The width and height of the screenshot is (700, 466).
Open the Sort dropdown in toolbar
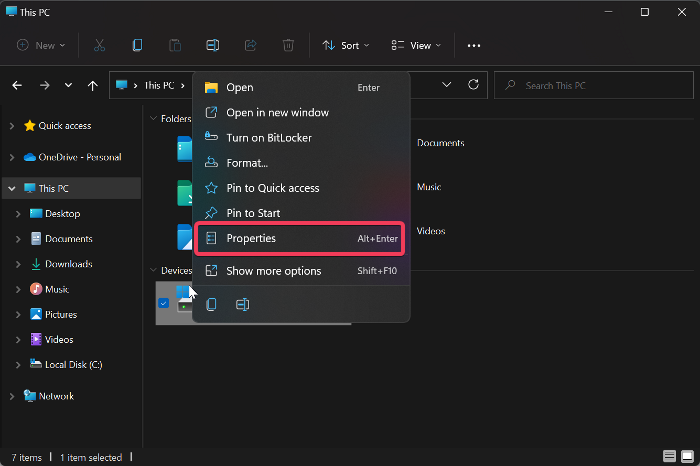coord(346,45)
